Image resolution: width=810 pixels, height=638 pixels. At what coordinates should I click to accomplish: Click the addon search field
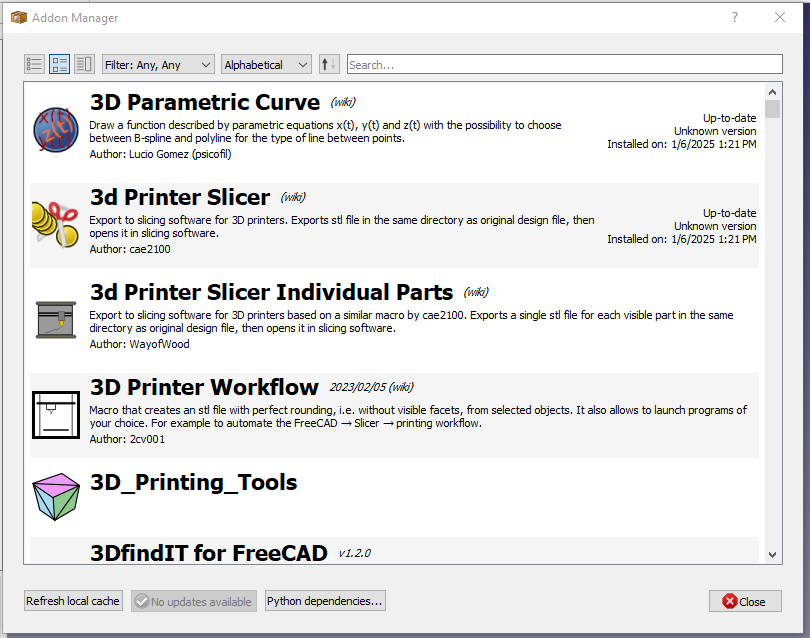(564, 64)
